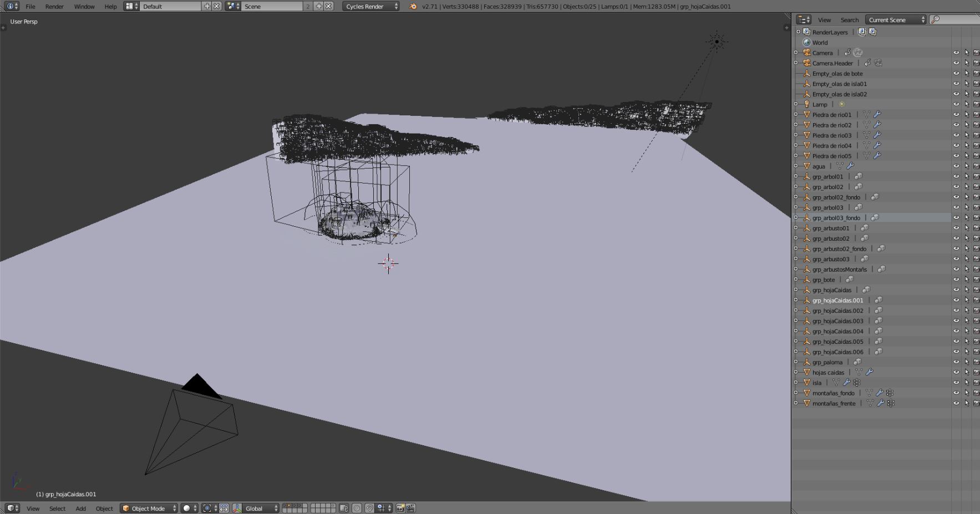Viewport: 980px width, 514px height.
Task: Click the add new scene plus icon
Action: click(319, 7)
